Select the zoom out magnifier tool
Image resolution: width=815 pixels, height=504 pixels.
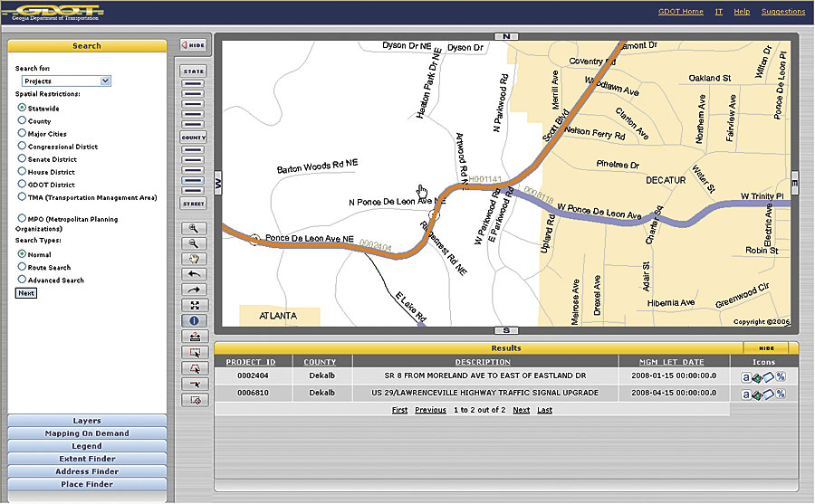coord(194,243)
